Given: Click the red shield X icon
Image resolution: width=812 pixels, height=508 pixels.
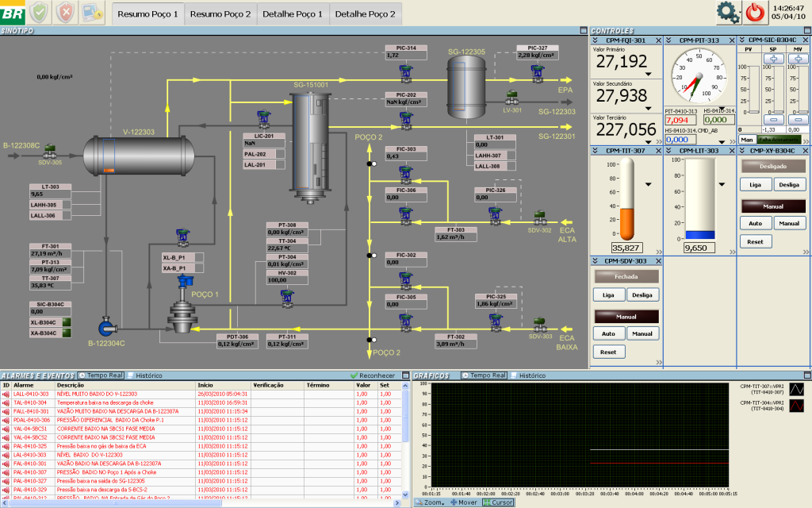Looking at the screenshot, I should 67,12.
